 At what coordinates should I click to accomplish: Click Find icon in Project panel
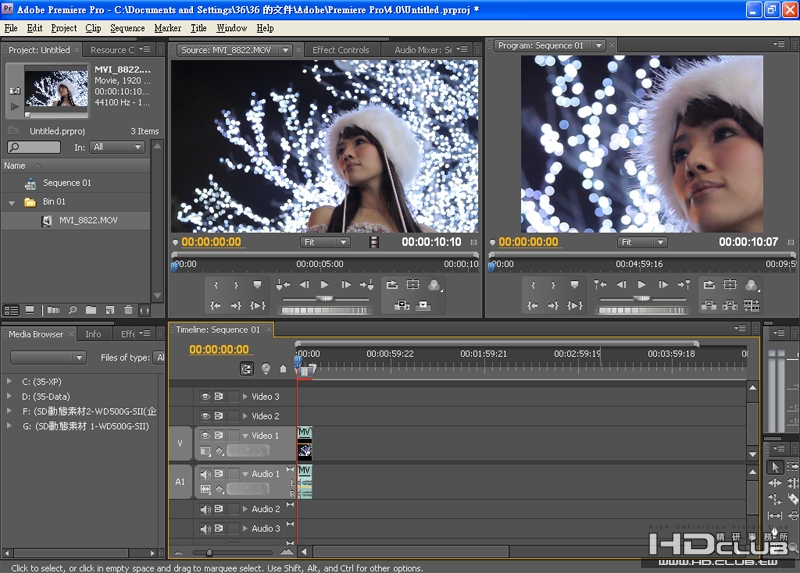pos(72,310)
